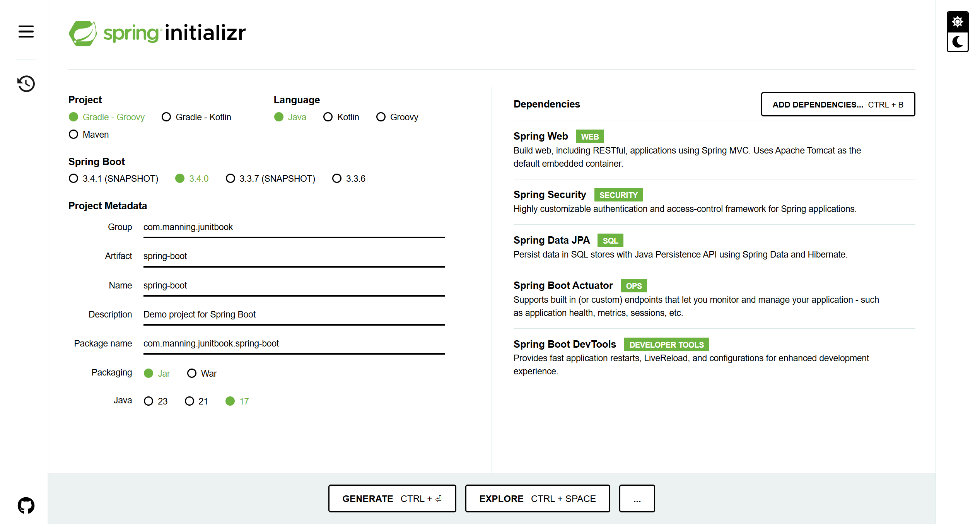Image resolution: width=980 pixels, height=524 pixels.
Task: Click the DEVELOPER TOOLS tag badge
Action: [667, 345]
